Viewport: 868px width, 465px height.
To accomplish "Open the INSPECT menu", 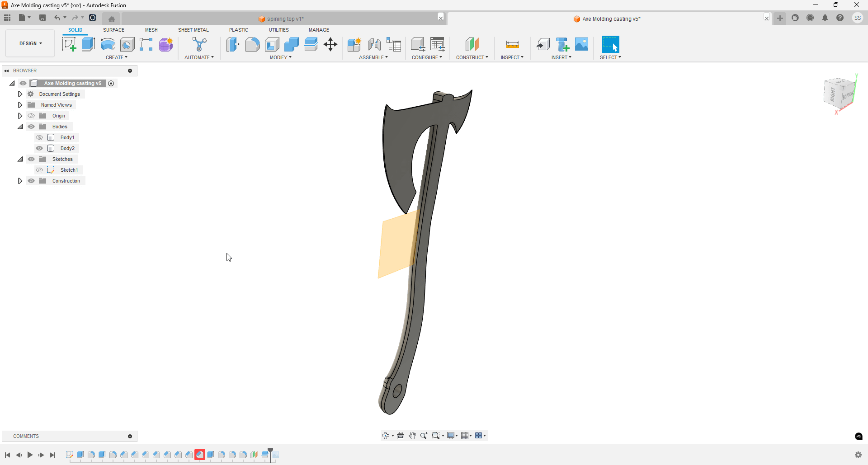I will coord(512,57).
